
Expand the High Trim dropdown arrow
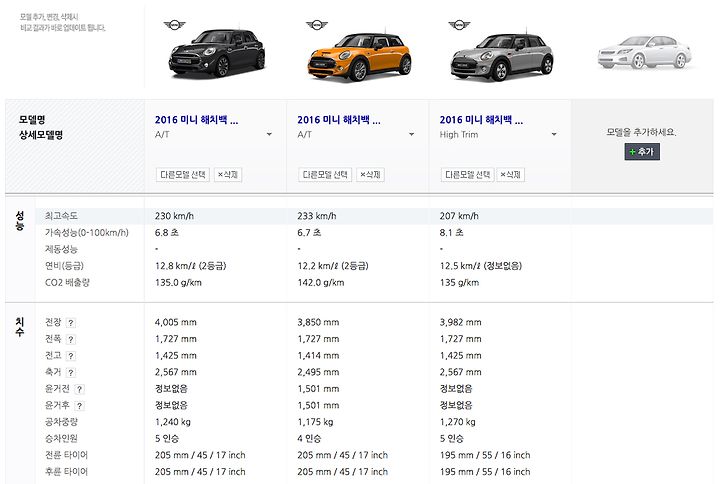(554, 135)
